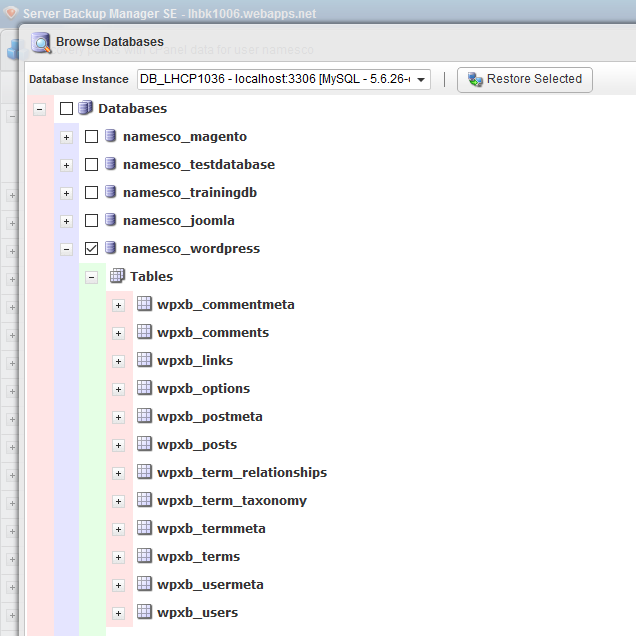This screenshot has height=636, width=636.
Task: Click the Database Instance field label
Action: tap(79, 80)
